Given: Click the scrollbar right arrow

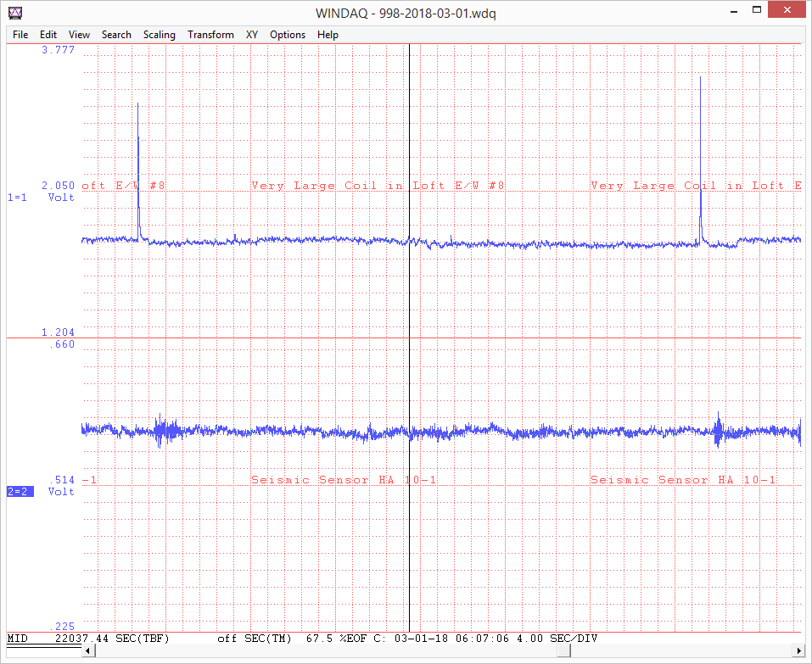Looking at the screenshot, I should (798, 651).
